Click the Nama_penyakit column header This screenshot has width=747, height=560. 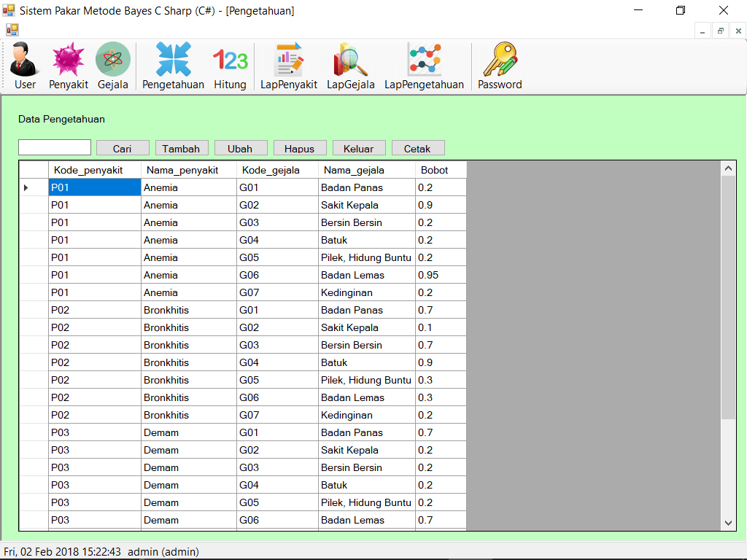pyautogui.click(x=188, y=170)
